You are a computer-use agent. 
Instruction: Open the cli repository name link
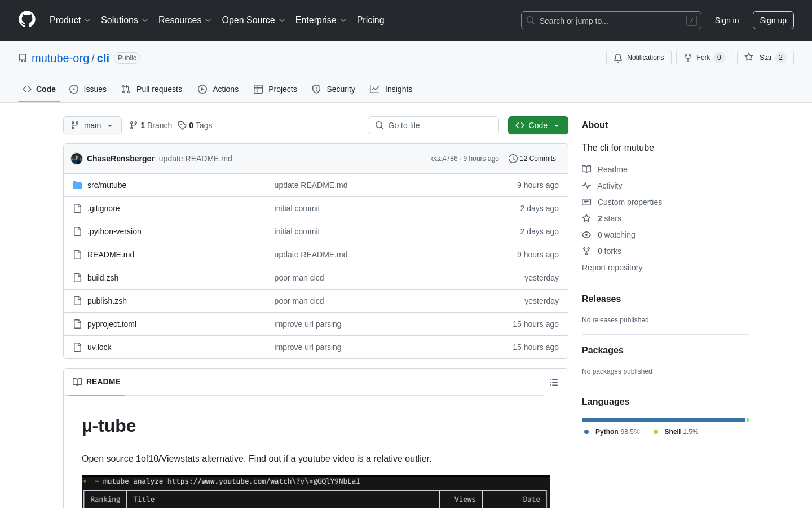click(x=103, y=58)
